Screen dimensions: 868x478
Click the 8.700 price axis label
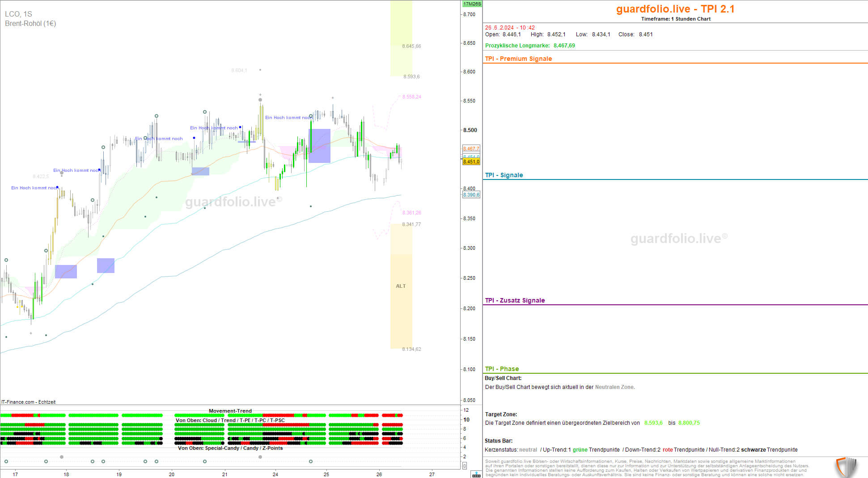pyautogui.click(x=469, y=14)
